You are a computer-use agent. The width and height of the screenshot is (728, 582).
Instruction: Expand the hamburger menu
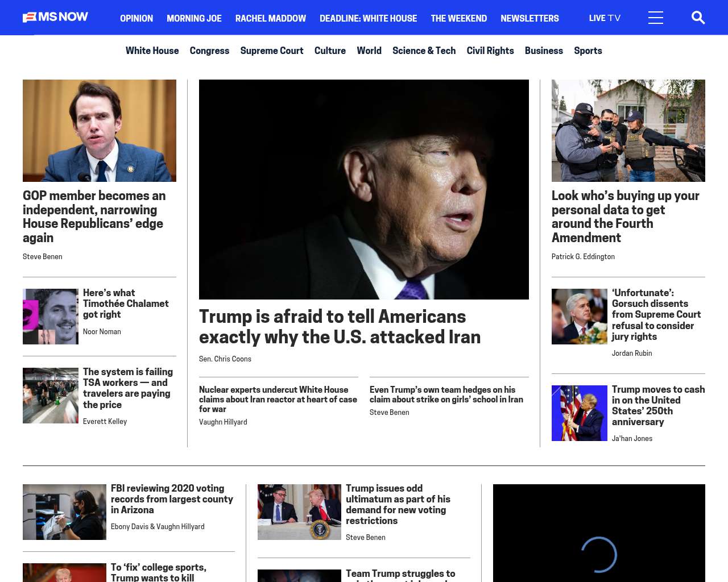click(655, 18)
